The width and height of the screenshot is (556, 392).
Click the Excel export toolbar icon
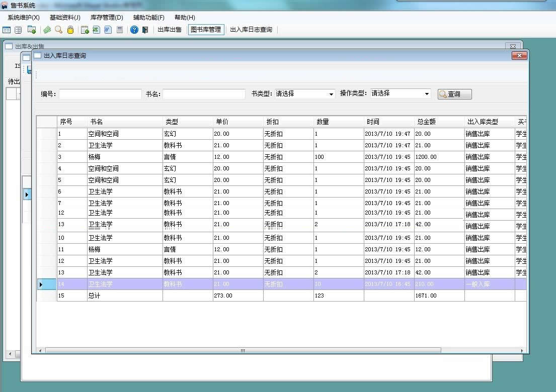(96, 30)
